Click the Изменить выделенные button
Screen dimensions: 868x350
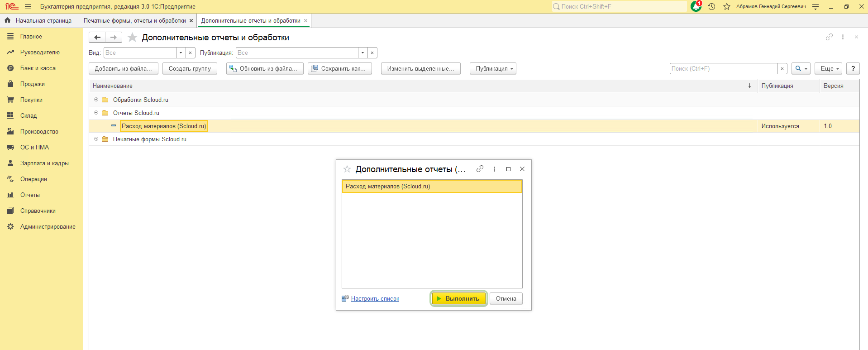coord(420,69)
